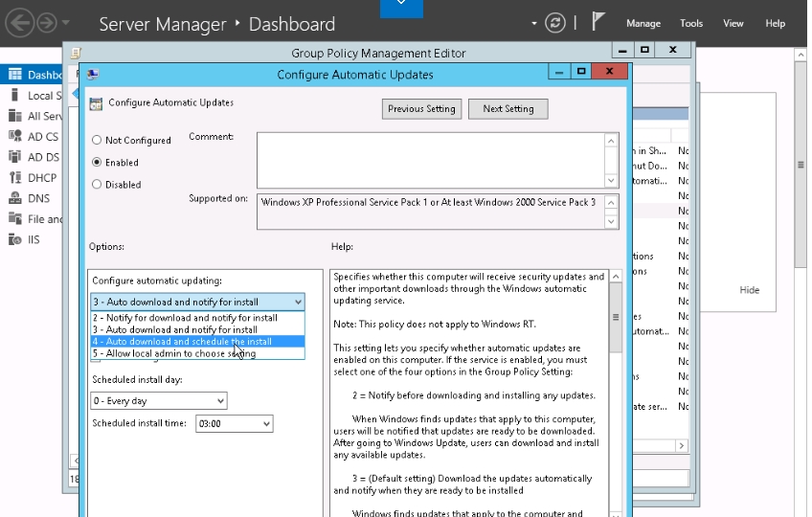Click Supported on scroll up arrow
The image size is (812, 517).
coord(611,202)
